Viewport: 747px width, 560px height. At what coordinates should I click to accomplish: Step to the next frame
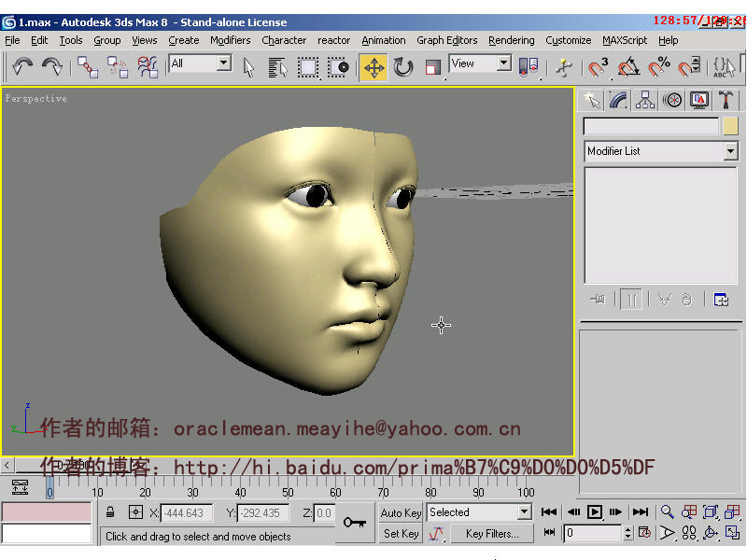(615, 511)
